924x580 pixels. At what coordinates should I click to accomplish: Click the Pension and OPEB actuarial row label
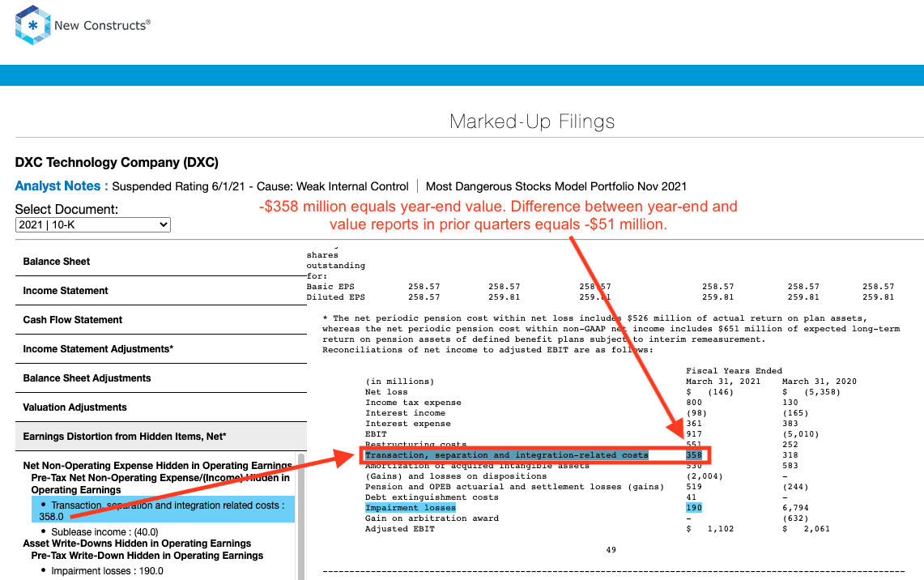click(x=514, y=487)
